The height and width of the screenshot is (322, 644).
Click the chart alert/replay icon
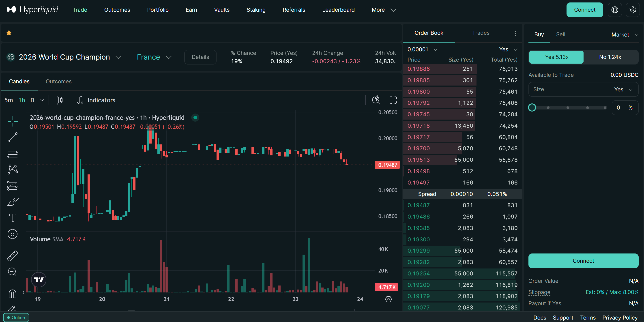[x=376, y=100]
